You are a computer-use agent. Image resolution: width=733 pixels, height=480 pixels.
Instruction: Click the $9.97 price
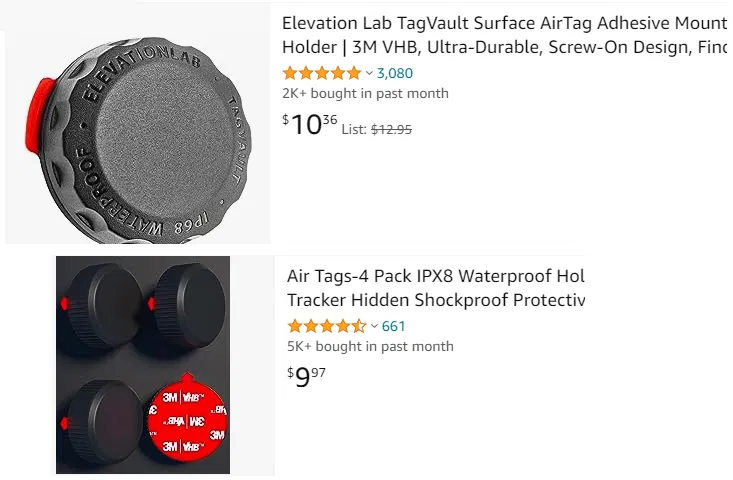point(306,378)
